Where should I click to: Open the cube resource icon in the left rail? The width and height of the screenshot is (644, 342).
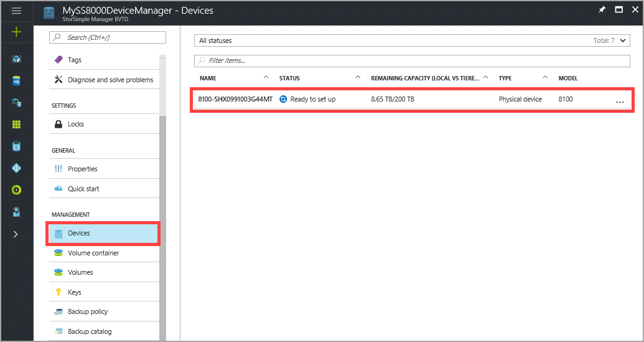tap(16, 59)
